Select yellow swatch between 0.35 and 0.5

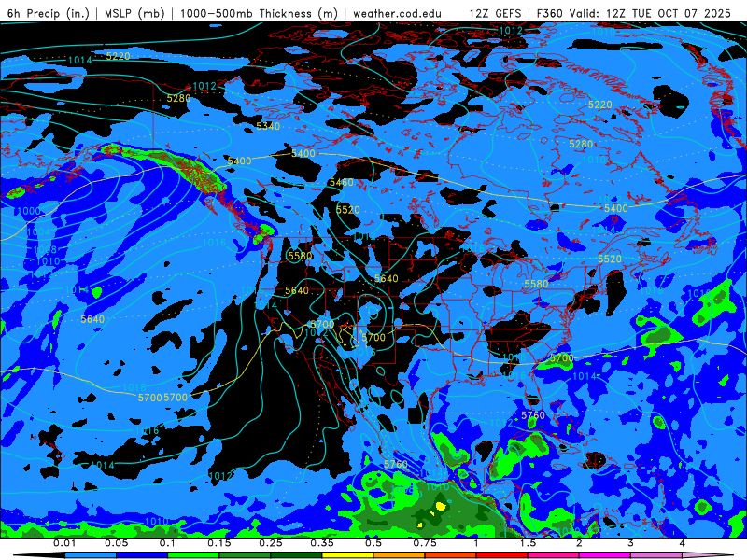tap(347, 555)
